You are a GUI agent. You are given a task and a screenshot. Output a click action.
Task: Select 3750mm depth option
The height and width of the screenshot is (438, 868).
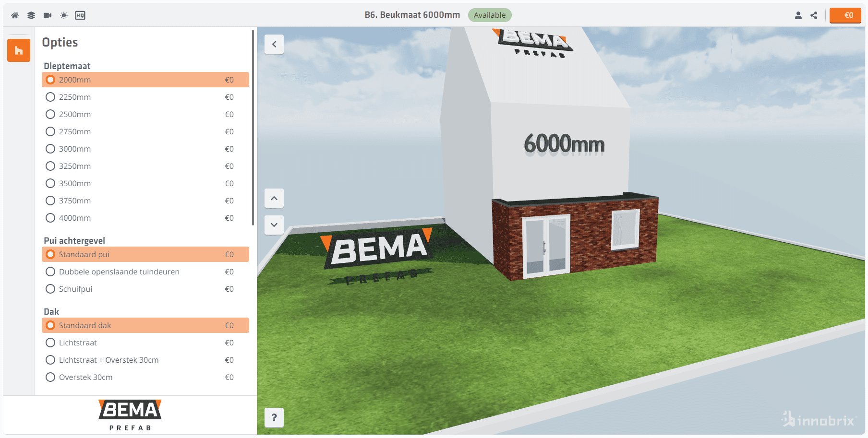pos(145,201)
